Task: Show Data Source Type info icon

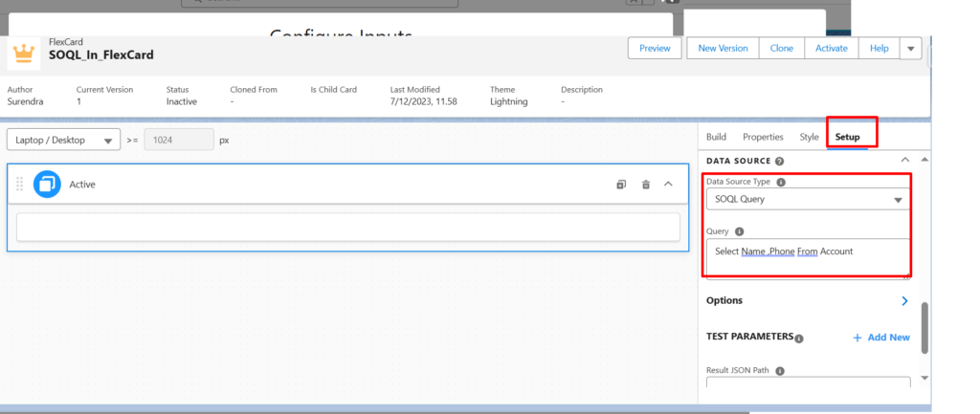Action: pos(781,183)
